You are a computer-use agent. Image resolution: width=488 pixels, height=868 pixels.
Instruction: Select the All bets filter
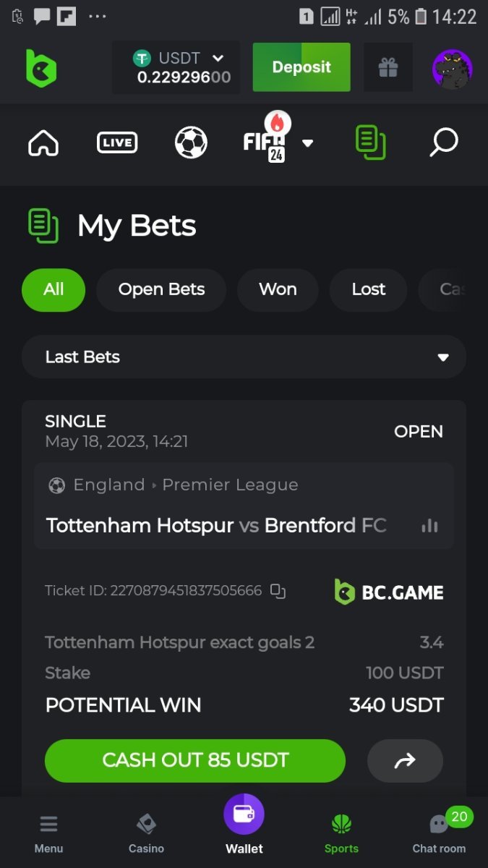53,289
